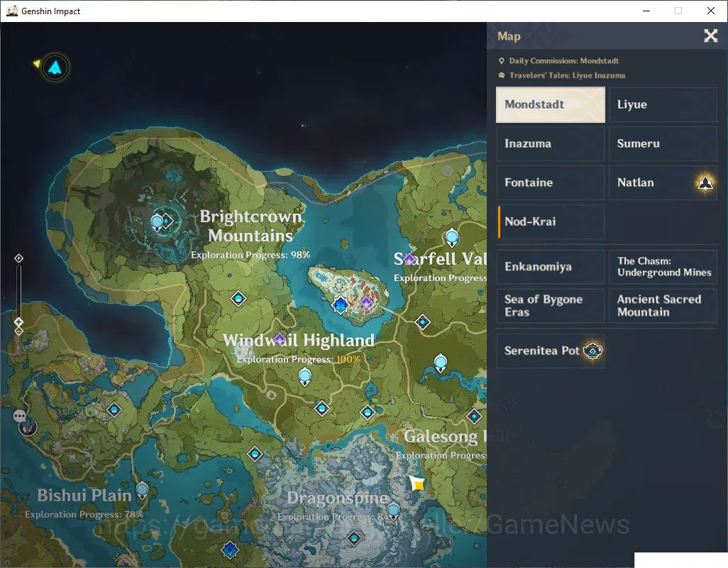Adjust the map zoom slider handle
The width and height of the screenshot is (728, 568).
[x=18, y=322]
